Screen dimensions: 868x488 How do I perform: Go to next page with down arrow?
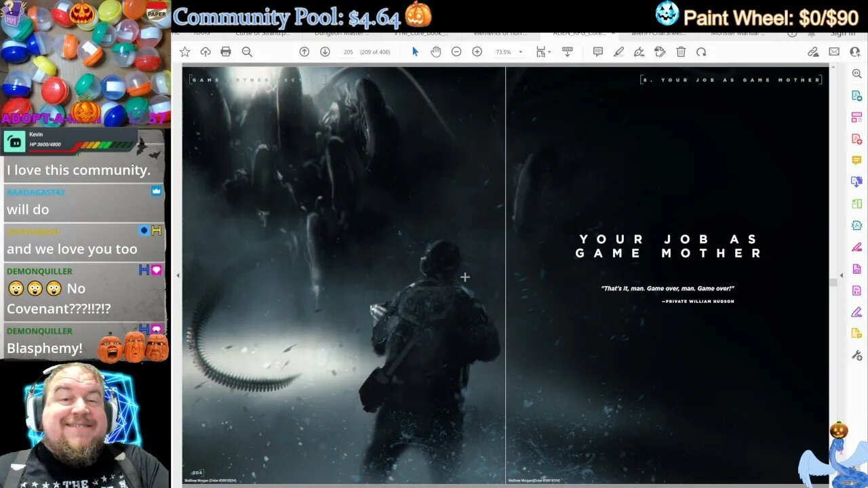pos(325,52)
